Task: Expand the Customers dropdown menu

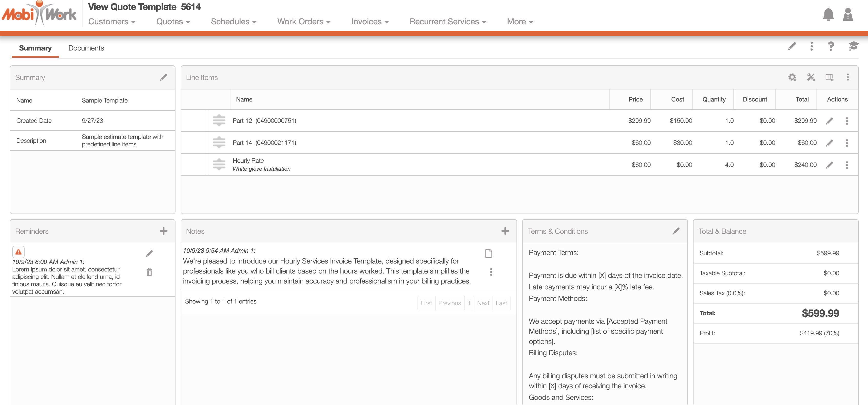Action: click(112, 22)
